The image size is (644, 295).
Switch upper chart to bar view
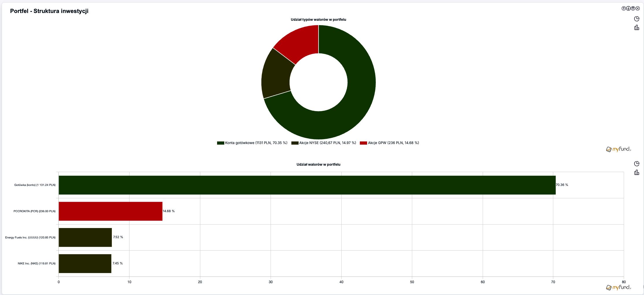tap(636, 28)
